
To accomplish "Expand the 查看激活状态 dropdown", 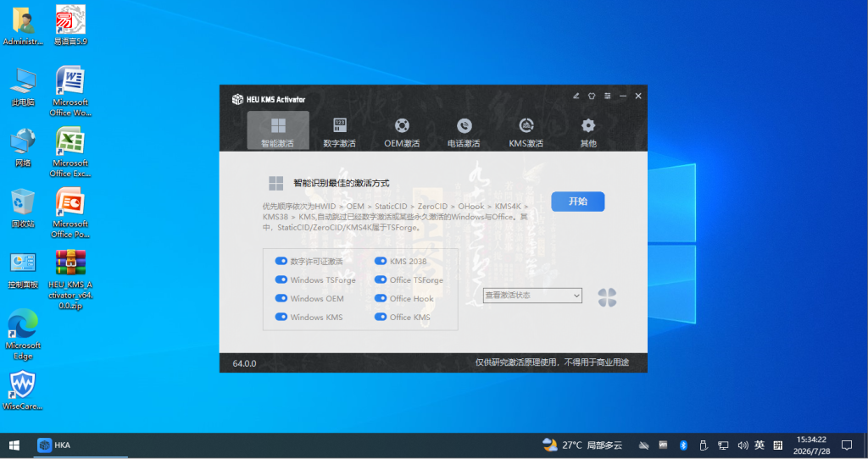I will point(532,296).
